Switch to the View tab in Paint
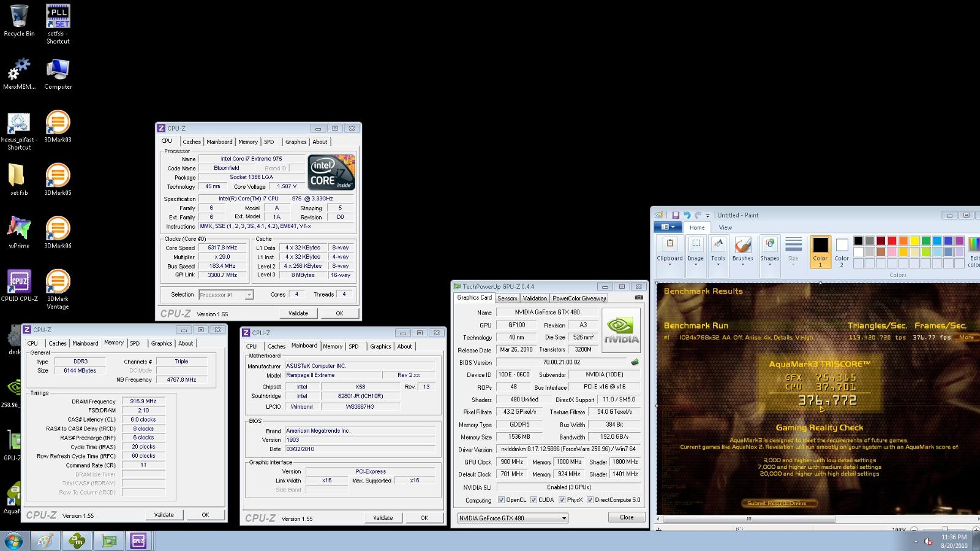 click(725, 227)
